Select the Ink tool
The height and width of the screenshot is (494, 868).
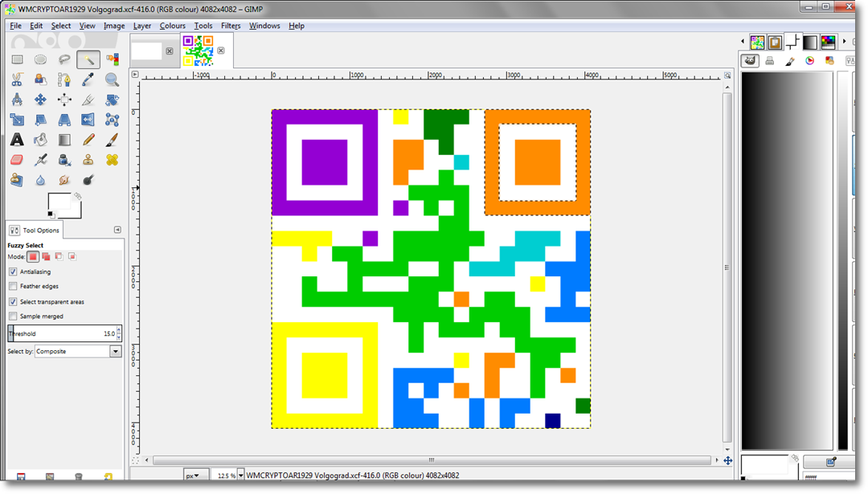(x=64, y=160)
